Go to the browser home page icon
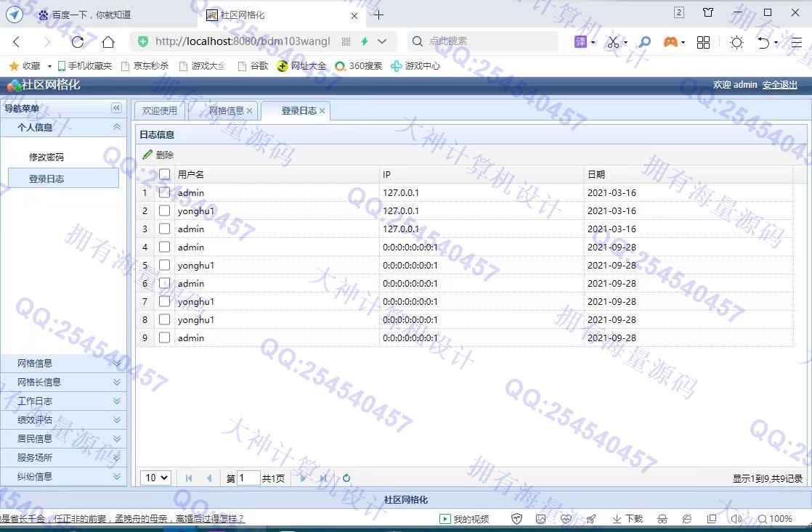Screen dimensions: 812x532 click(108, 42)
